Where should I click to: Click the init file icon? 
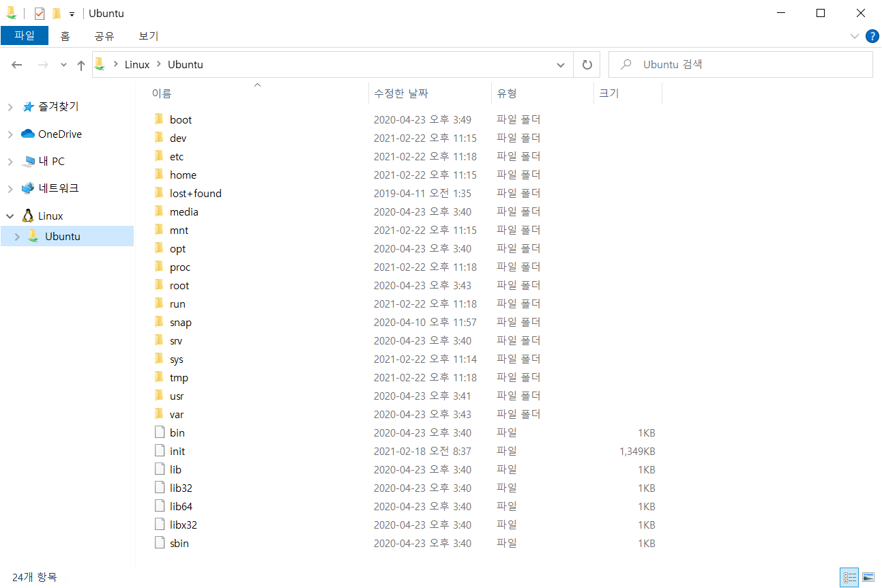pyautogui.click(x=159, y=451)
